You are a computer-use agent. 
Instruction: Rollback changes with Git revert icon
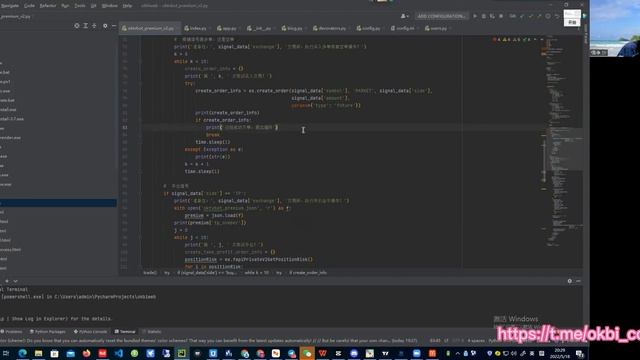click(x=557, y=16)
